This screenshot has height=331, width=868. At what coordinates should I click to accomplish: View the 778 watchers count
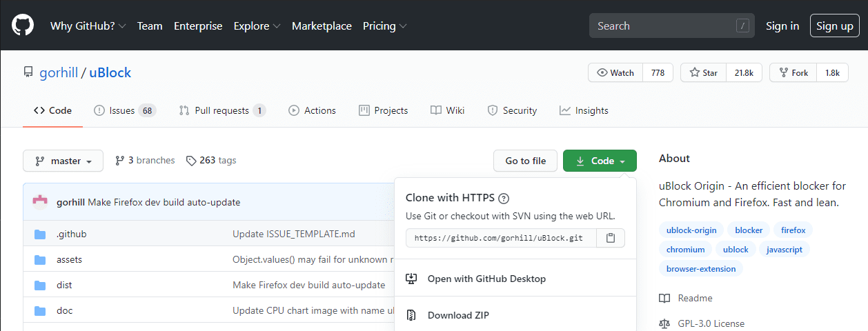(x=658, y=72)
